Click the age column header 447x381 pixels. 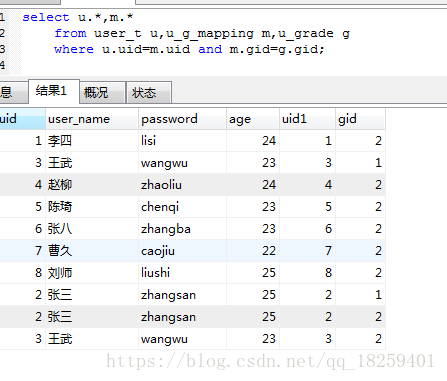(253, 119)
